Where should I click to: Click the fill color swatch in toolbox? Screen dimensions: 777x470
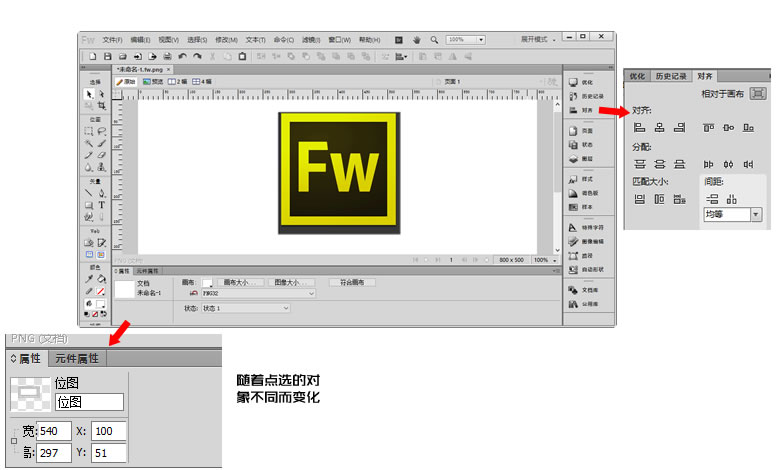tap(101, 303)
